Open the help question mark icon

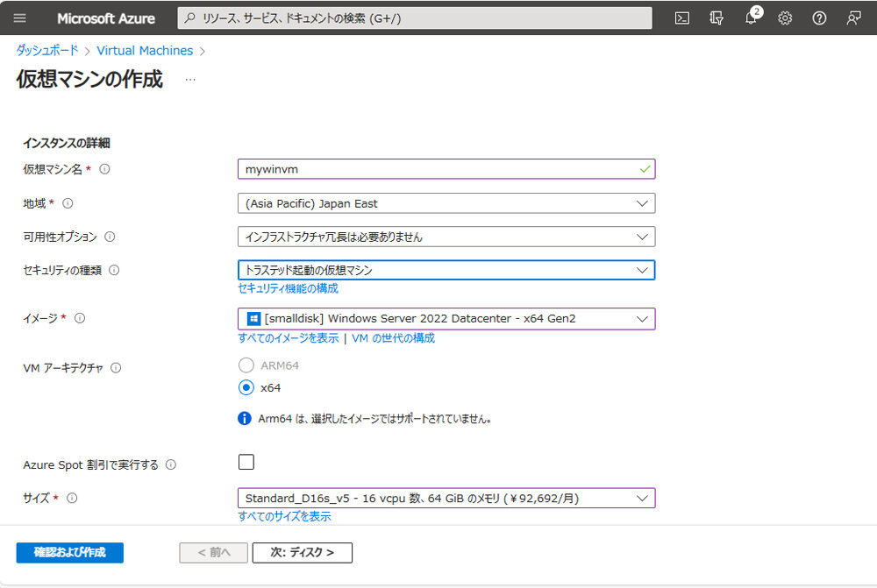click(x=819, y=18)
